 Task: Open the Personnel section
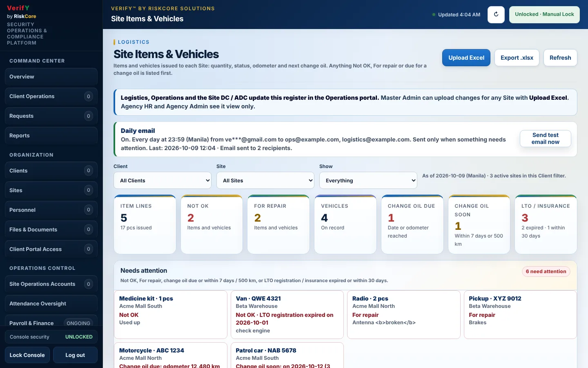click(x=51, y=210)
